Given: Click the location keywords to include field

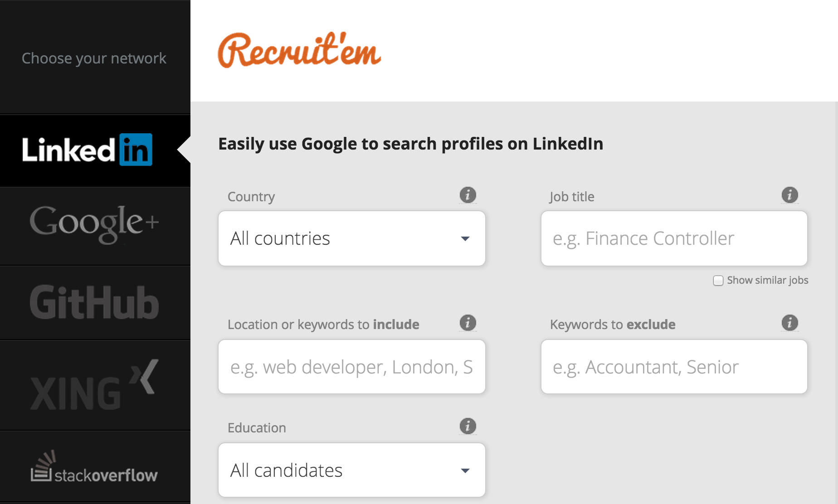Looking at the screenshot, I should point(351,367).
